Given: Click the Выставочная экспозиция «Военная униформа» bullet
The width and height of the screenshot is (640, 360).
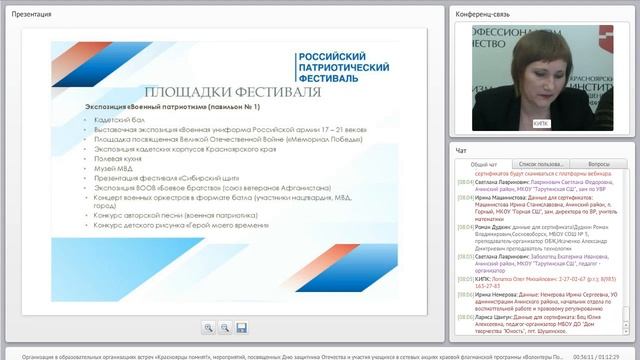Looking at the screenshot, I should click(x=230, y=130).
